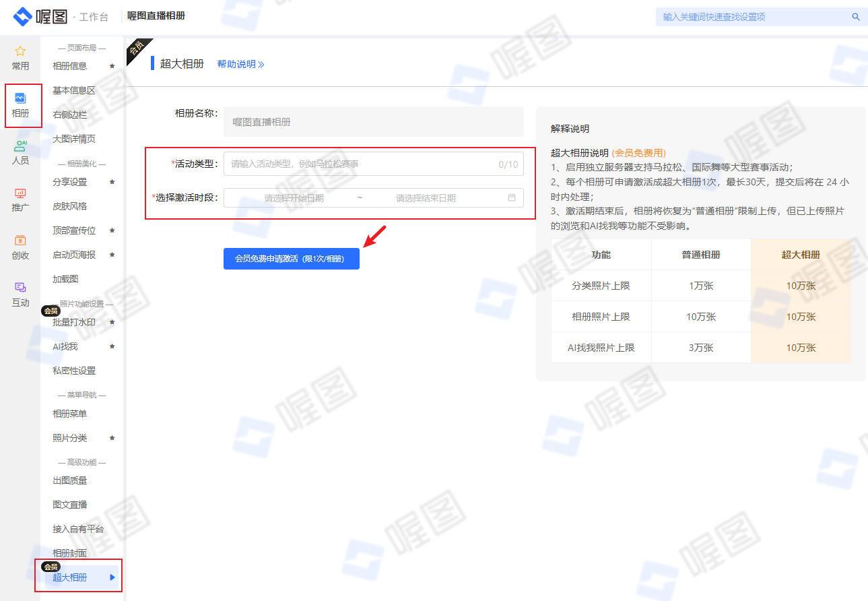Open 出图质量 menu item

(x=70, y=480)
